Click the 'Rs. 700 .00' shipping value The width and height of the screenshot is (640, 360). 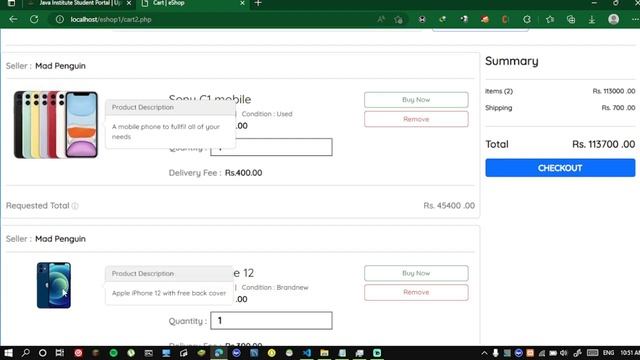[618, 108]
